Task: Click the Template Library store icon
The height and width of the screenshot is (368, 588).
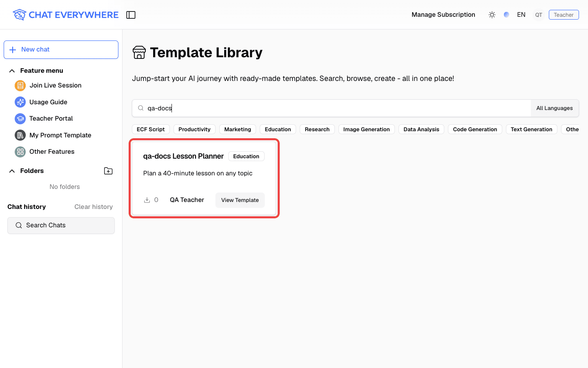Action: (x=139, y=52)
